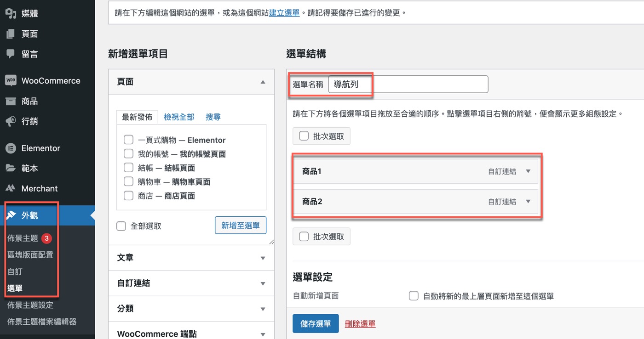This screenshot has height=339, width=644.
Task: Expand the 自訂連結 accordion section
Action: 191,283
